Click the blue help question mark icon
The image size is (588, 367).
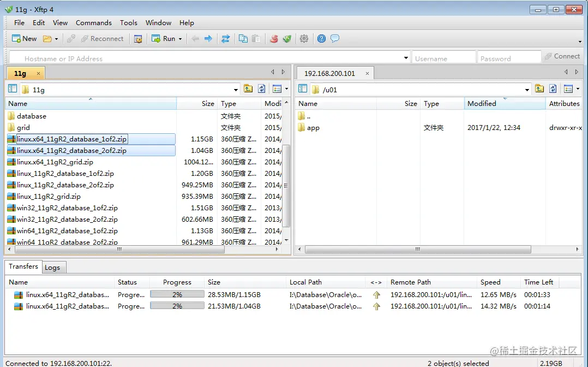click(x=321, y=39)
